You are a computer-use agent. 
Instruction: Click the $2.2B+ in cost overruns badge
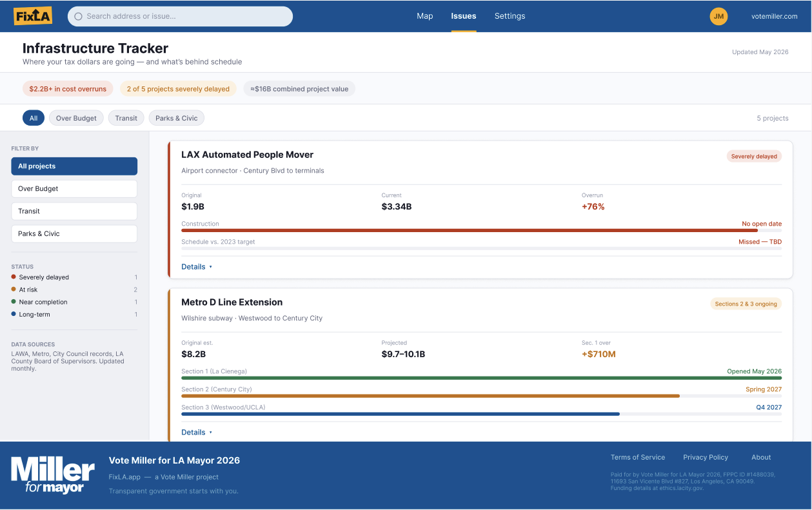(x=68, y=89)
